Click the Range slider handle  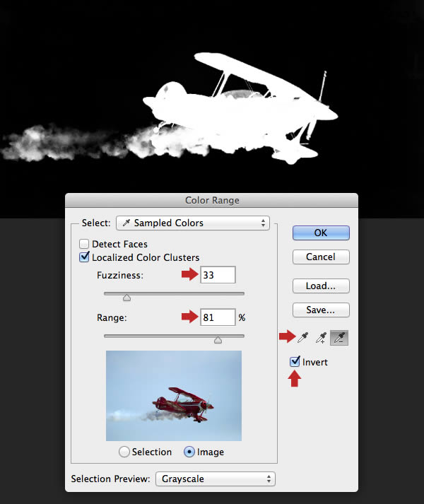[x=218, y=340]
